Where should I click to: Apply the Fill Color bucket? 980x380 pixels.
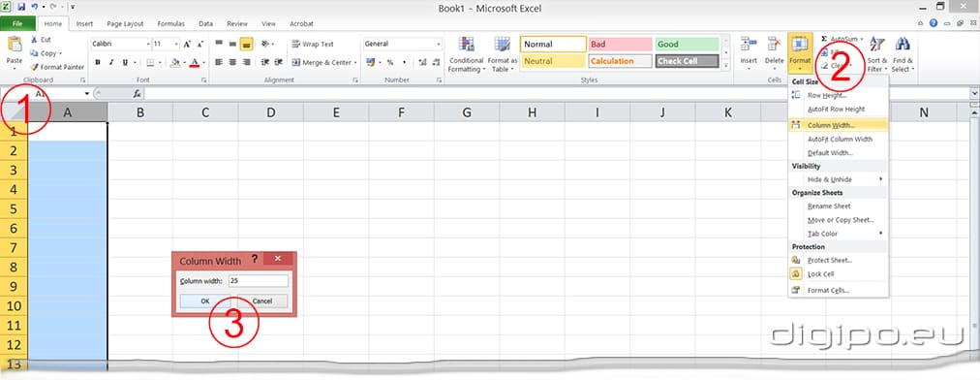175,63
